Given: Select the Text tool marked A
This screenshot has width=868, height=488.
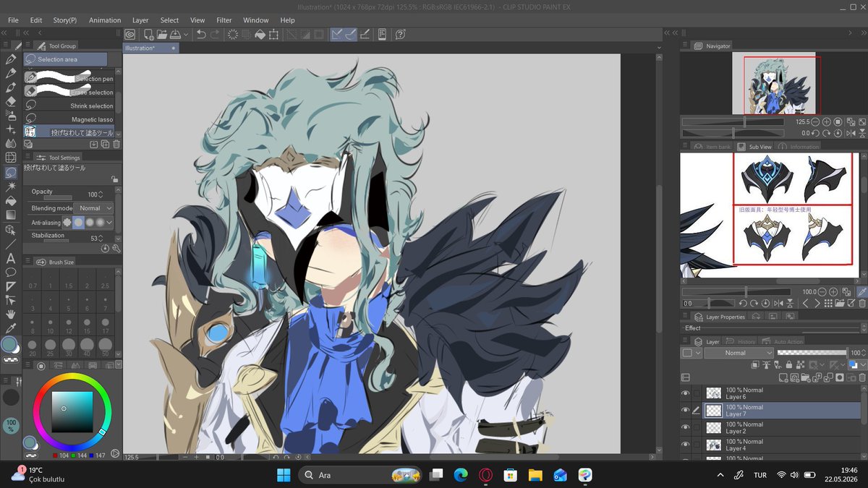Looking at the screenshot, I should 11,257.
